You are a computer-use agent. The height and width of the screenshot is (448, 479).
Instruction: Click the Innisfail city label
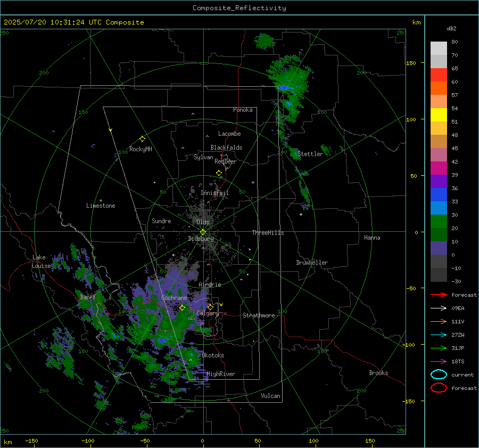point(214,193)
